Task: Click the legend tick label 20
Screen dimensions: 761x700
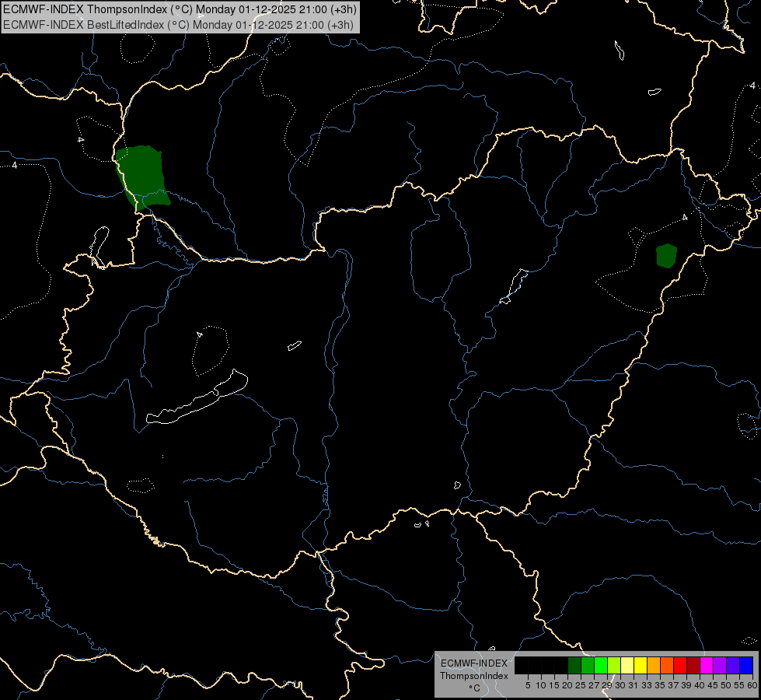Action: coord(567,685)
